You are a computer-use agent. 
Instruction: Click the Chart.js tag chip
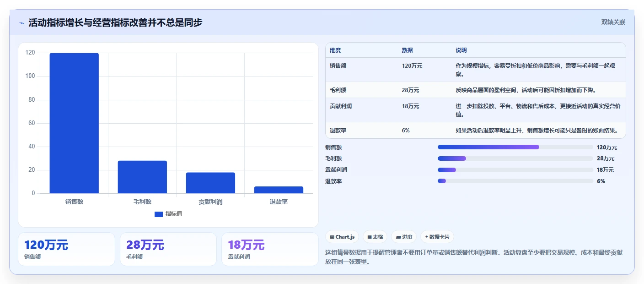[342, 237]
